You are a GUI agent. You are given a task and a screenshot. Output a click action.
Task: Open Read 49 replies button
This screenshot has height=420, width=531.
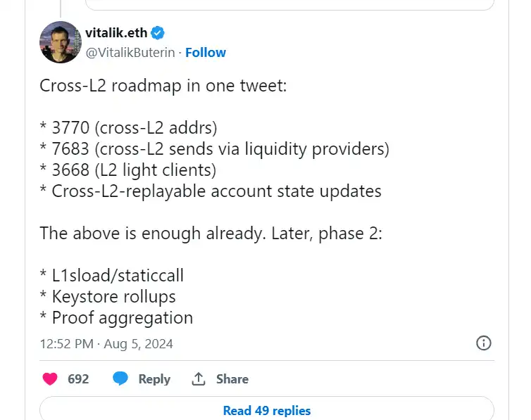[266, 410]
